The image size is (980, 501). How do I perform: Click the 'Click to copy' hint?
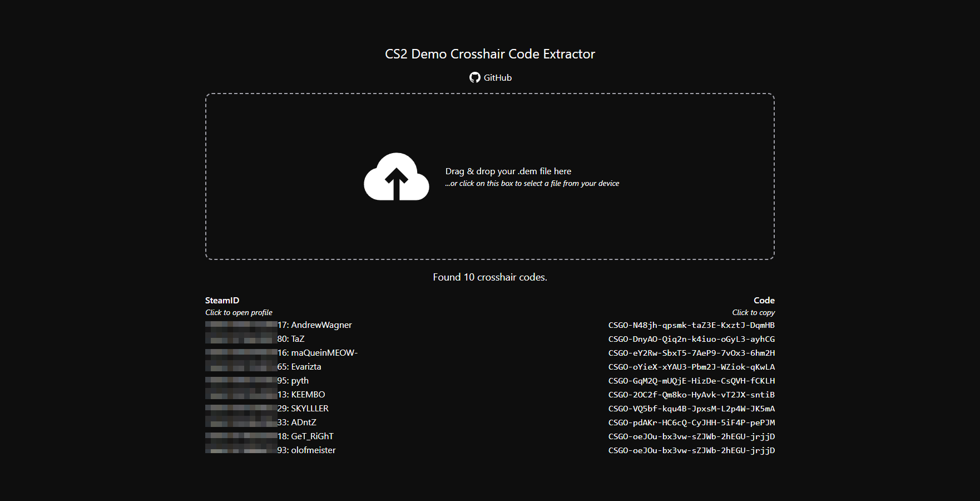pyautogui.click(x=753, y=313)
